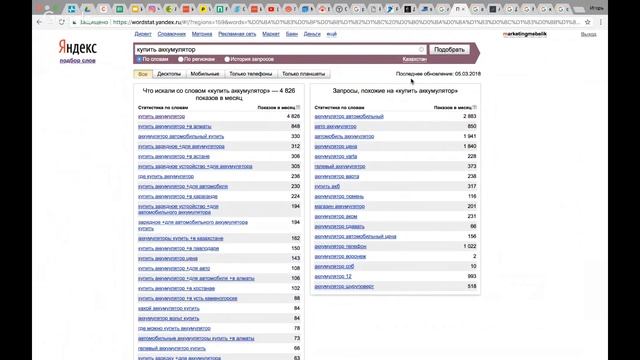
Task: Open the 'аккумуляторы купить +в казахстане' query
Action: 180,238
